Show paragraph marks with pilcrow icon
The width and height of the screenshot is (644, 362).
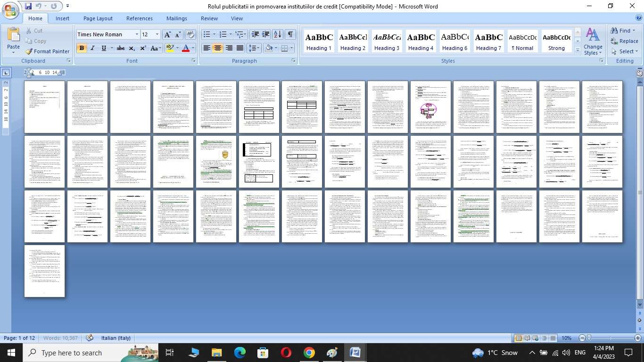tap(290, 34)
